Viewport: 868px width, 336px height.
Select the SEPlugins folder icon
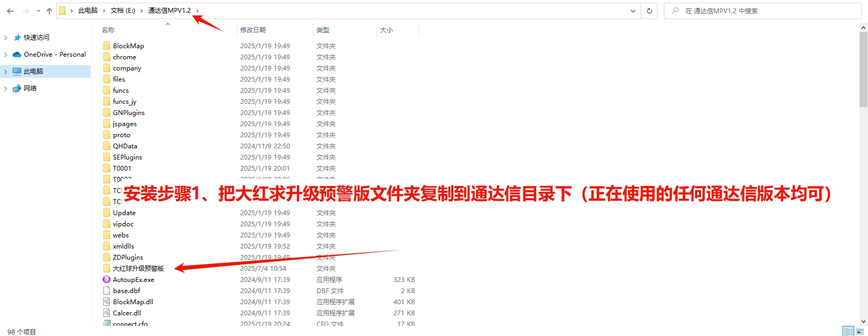pyautogui.click(x=107, y=157)
